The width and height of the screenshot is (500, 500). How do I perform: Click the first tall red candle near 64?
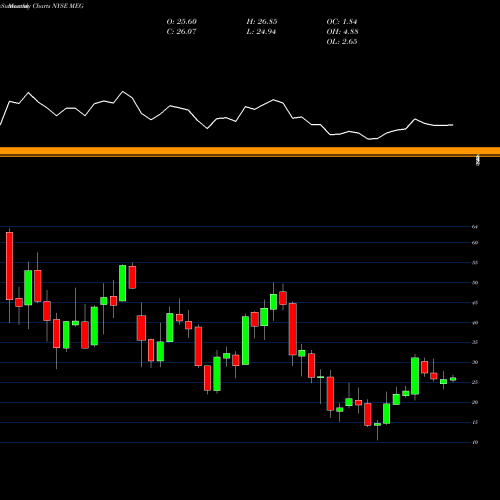click(x=9, y=266)
